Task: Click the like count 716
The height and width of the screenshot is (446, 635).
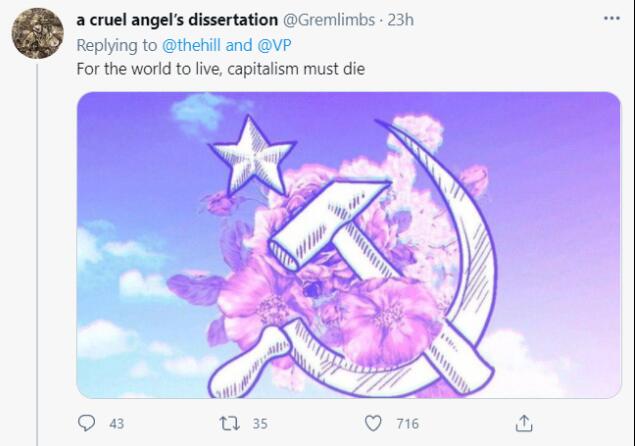Action: pos(407,424)
